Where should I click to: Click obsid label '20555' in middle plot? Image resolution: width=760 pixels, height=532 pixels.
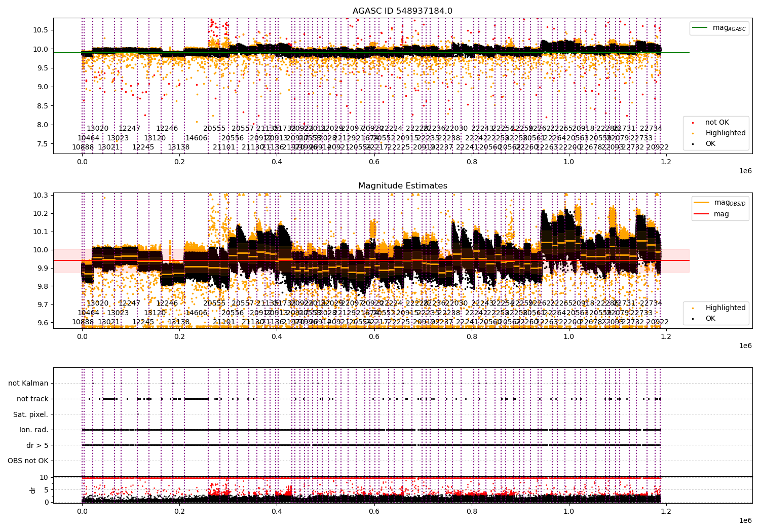click(214, 303)
